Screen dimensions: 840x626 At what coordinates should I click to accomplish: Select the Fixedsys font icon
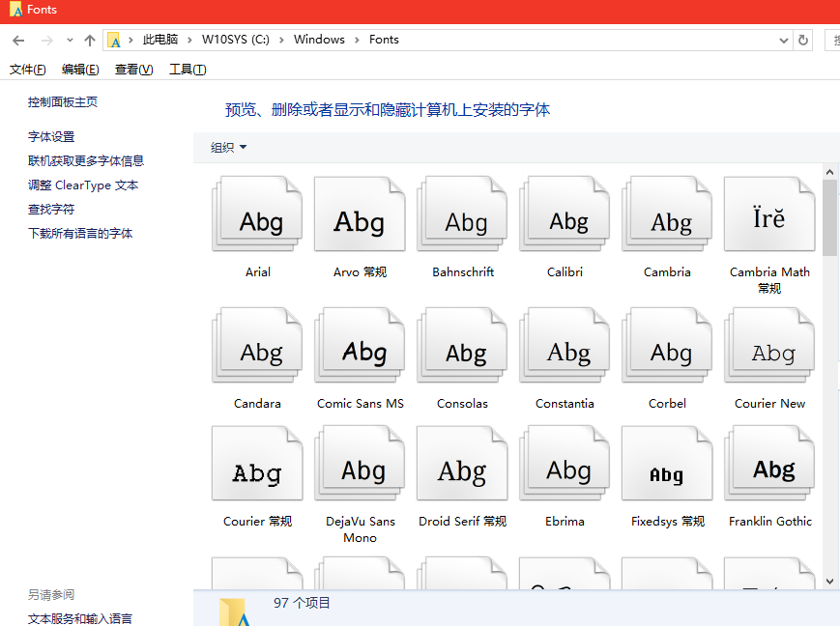coord(667,463)
